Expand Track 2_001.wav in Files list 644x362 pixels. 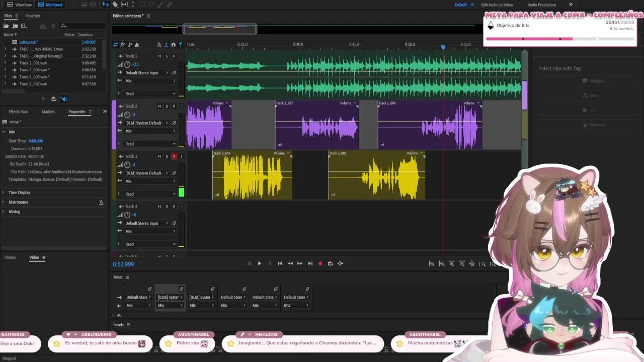click(5, 63)
